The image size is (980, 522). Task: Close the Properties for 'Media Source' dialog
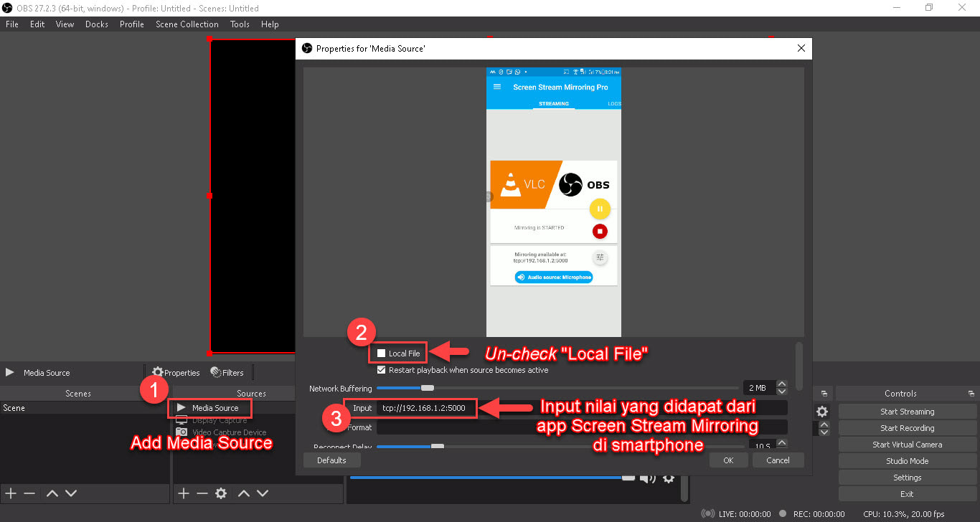[x=801, y=48]
